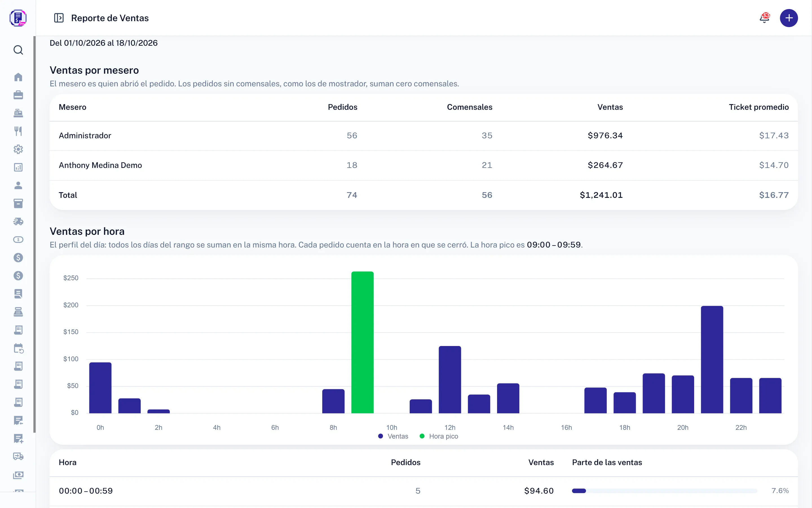Click the notifications bell icon
This screenshot has width=812, height=508.
[765, 18]
